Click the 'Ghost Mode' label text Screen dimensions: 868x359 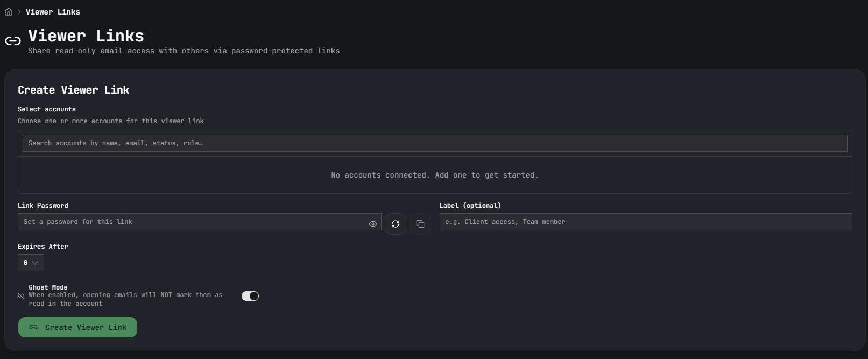point(48,287)
